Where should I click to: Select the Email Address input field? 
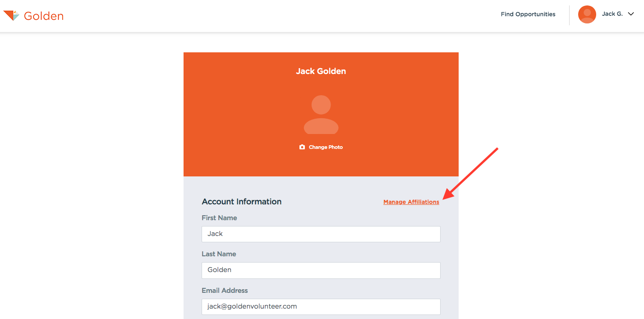321,307
